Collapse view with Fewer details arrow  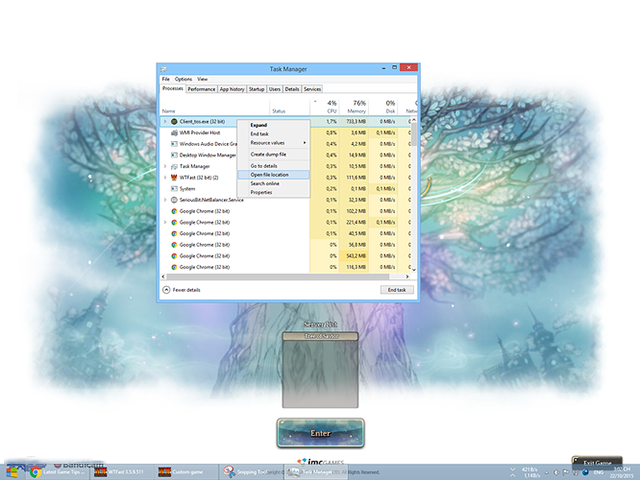click(x=166, y=289)
